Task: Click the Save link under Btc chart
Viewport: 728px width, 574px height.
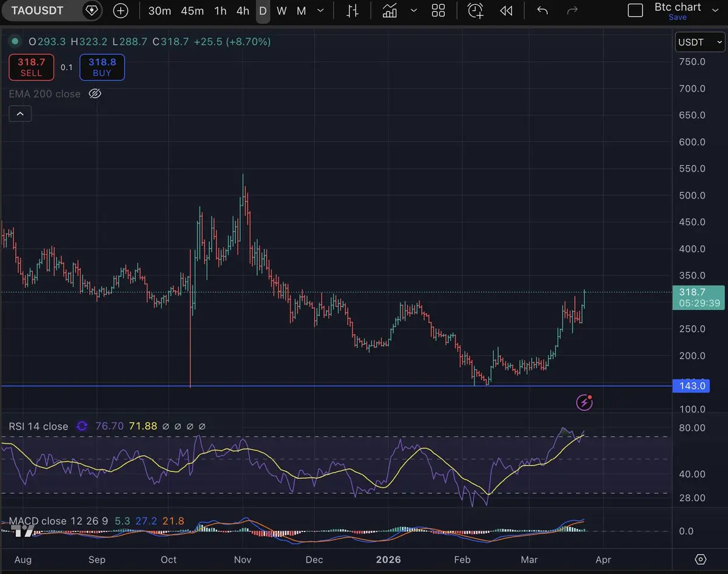Action: (x=678, y=18)
